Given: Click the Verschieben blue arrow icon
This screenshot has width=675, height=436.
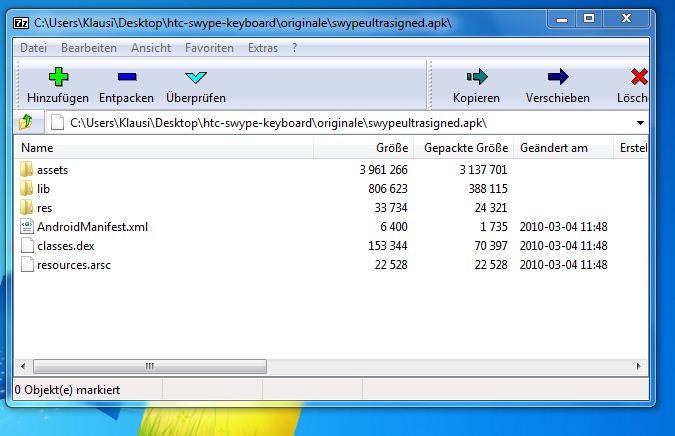Looking at the screenshot, I should pos(558,77).
